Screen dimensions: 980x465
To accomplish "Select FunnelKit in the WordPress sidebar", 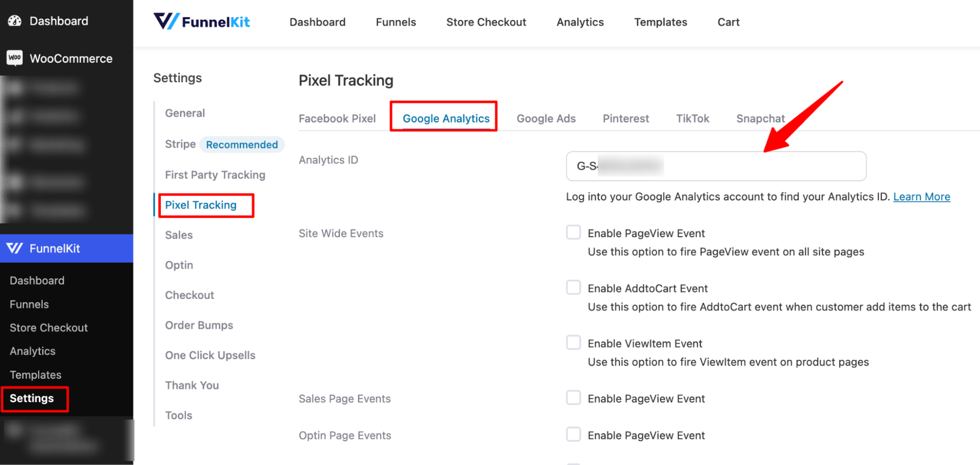I will (66, 248).
